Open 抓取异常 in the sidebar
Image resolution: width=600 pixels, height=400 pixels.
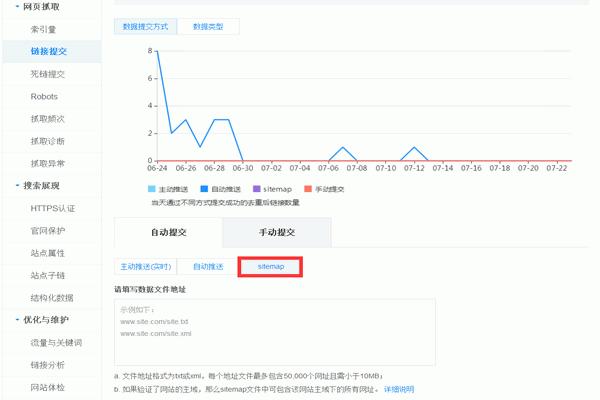pyautogui.click(x=48, y=163)
